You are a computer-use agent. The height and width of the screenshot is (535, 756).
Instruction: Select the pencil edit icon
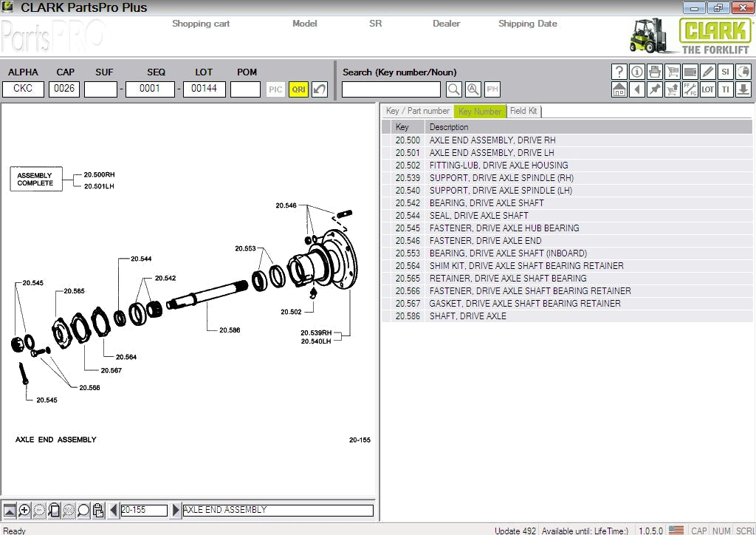tap(709, 72)
